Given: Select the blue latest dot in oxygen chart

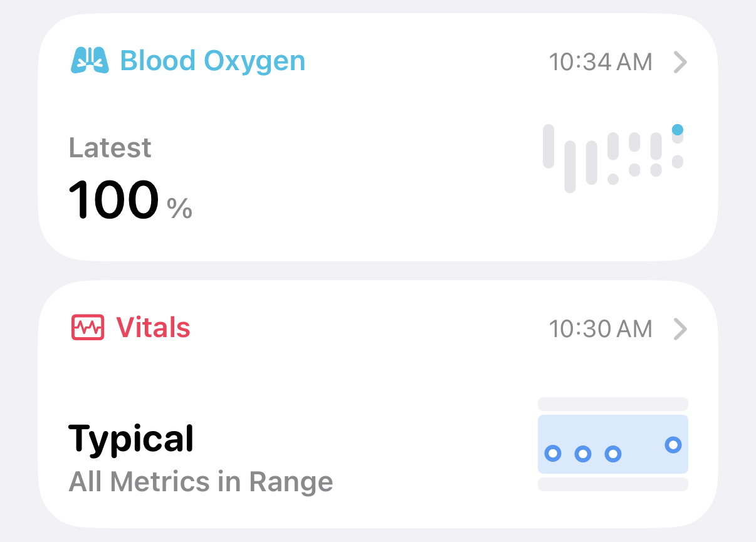Looking at the screenshot, I should pyautogui.click(x=677, y=130).
